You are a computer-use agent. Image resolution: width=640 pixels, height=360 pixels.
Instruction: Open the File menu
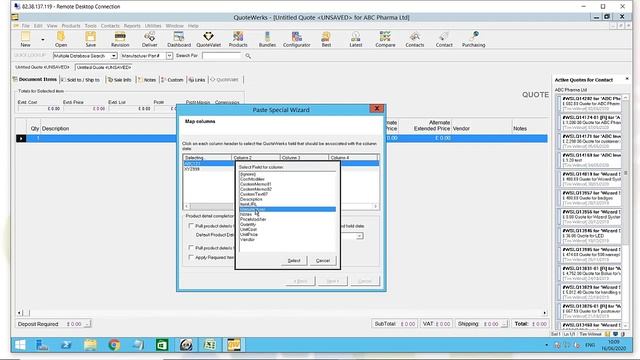click(25, 26)
